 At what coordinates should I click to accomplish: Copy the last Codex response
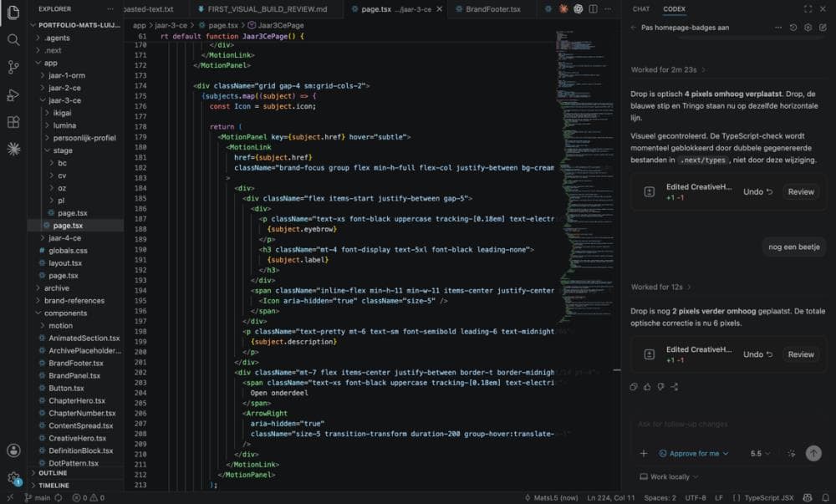point(634,387)
